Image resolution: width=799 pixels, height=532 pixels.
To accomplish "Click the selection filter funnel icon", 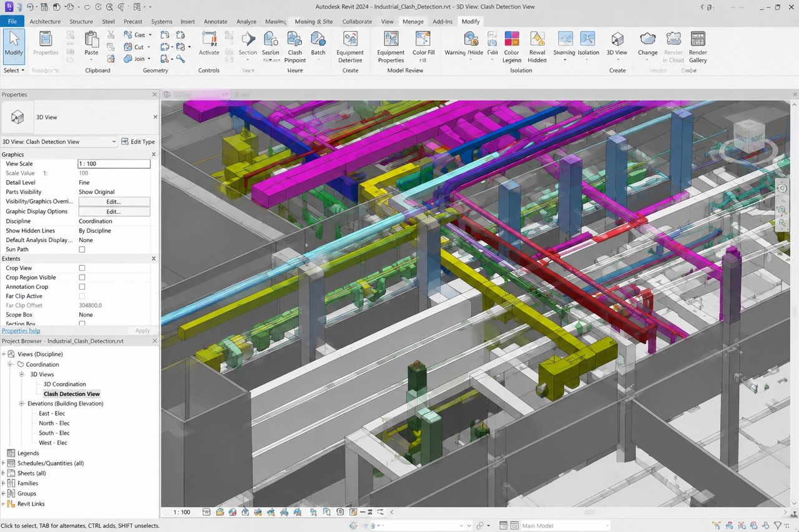I will click(x=778, y=526).
